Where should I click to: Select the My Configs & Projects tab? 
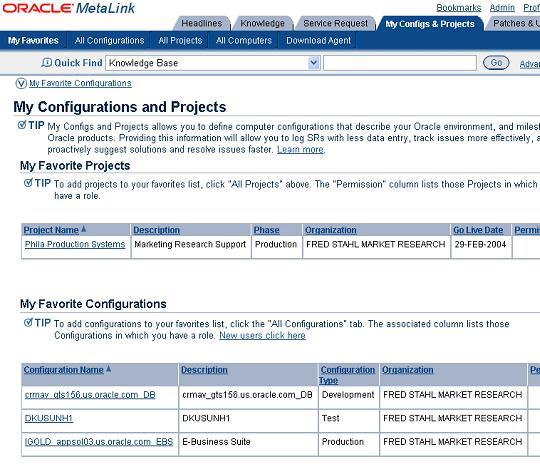430,24
